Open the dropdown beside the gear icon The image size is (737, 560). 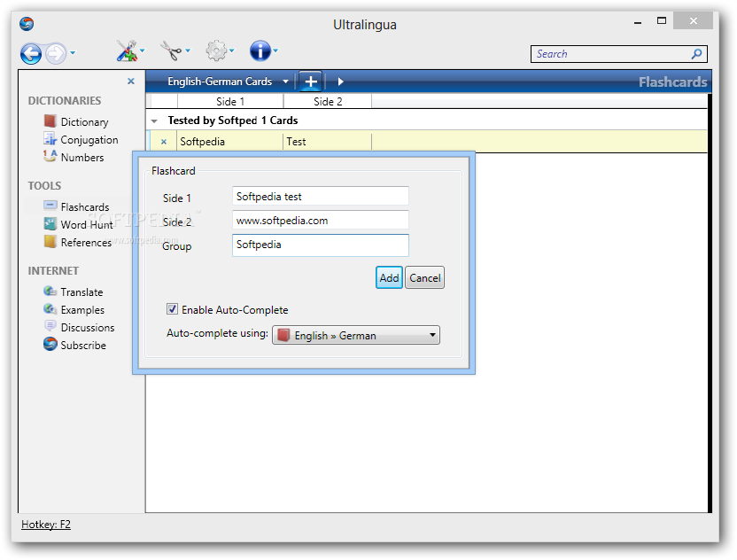coord(232,51)
